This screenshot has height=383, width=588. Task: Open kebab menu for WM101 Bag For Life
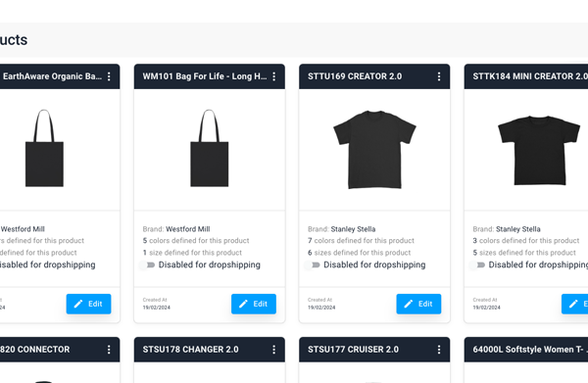(274, 76)
